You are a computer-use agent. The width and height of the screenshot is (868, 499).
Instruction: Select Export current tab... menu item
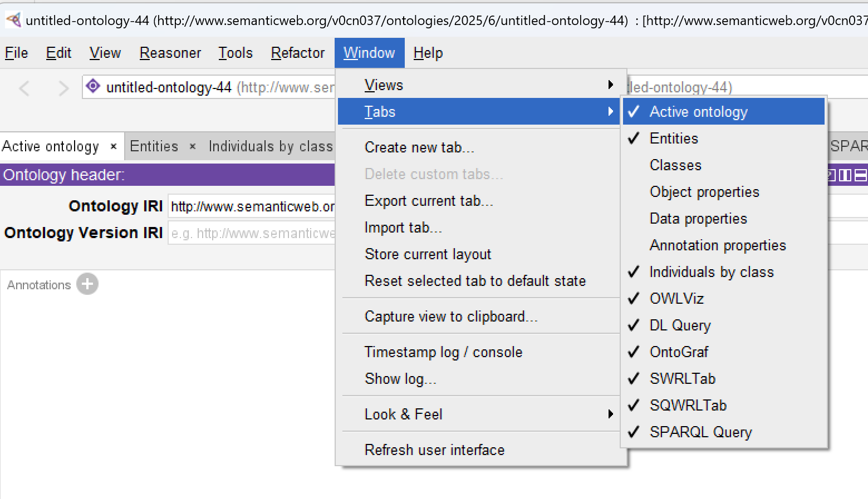[479, 200]
